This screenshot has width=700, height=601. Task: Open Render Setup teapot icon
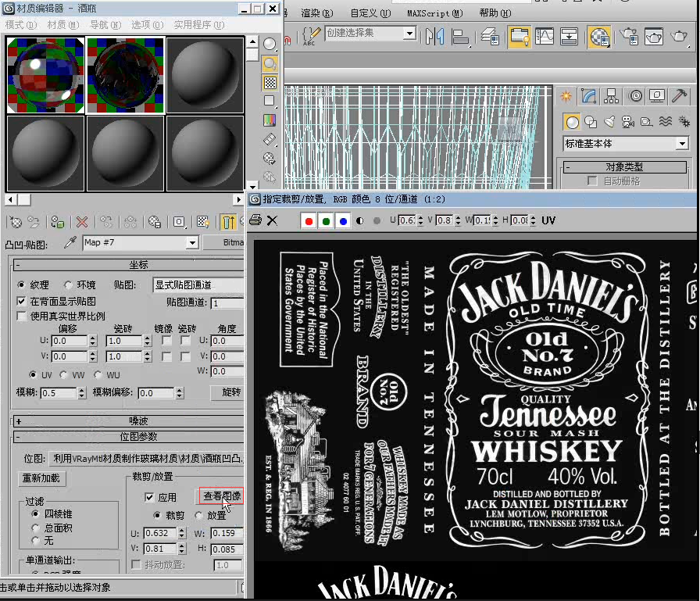point(629,36)
